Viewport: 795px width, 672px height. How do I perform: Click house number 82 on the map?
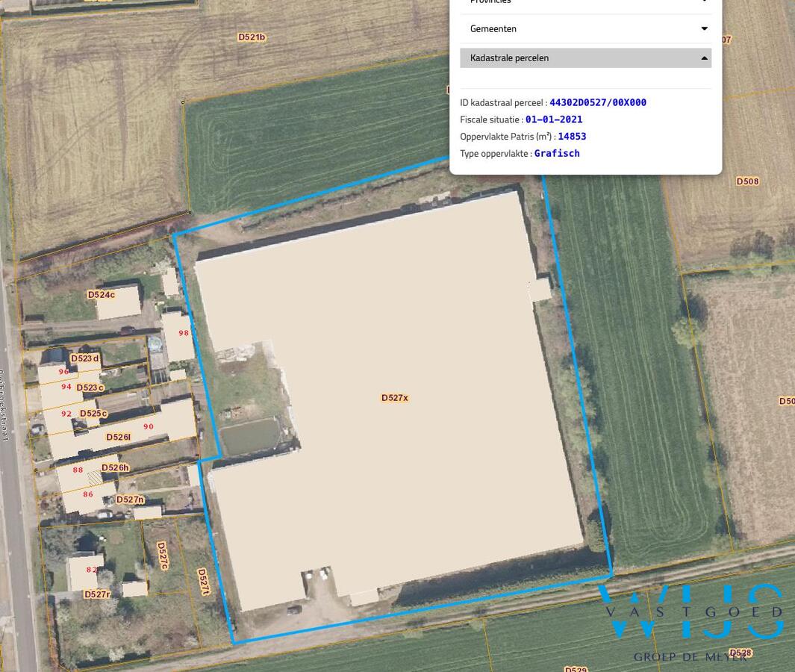[91, 570]
